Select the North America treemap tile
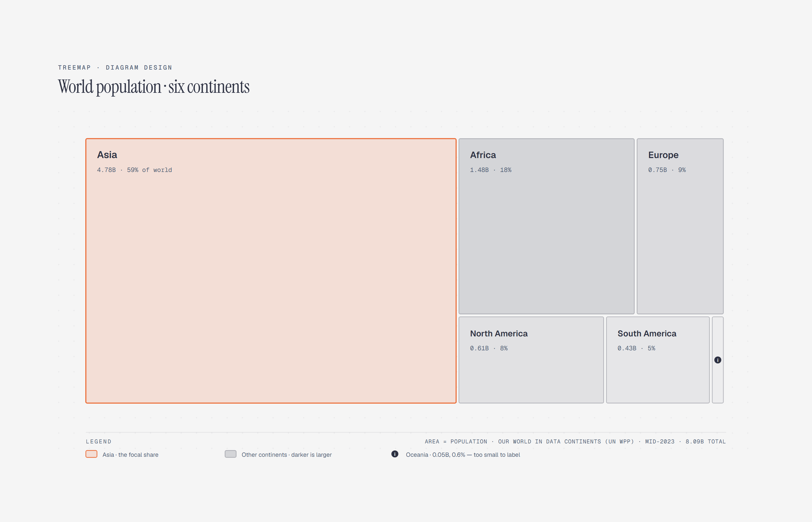Viewport: 812px width, 522px height. 531,360
